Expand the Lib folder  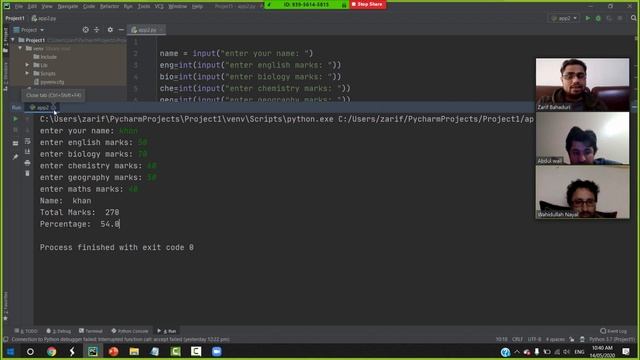27,65
